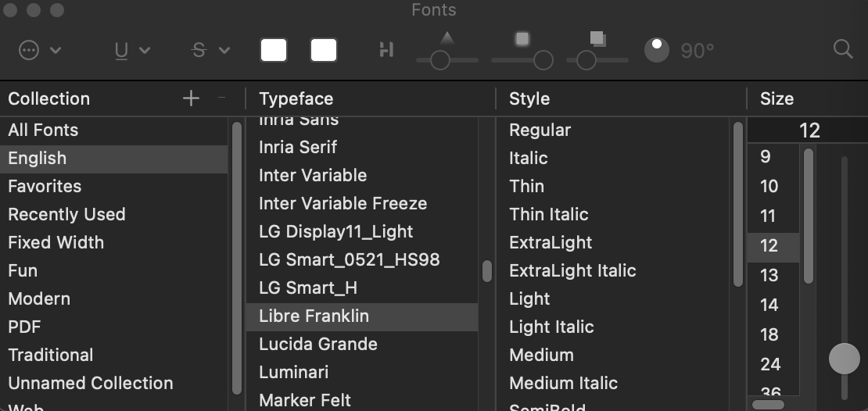Select the Light Italic style
The width and height of the screenshot is (868, 411).
coord(613,327)
